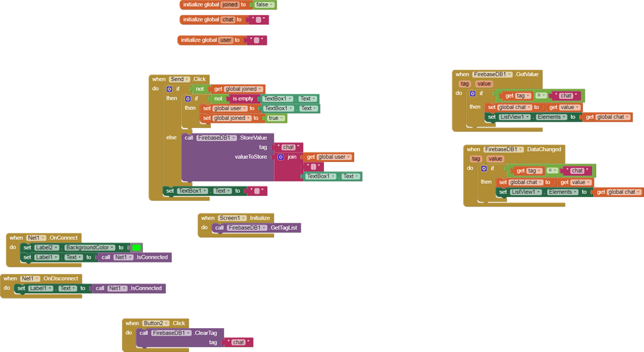Open 'get global user' dropdown in join block
The image size is (644, 352).
coord(335,157)
